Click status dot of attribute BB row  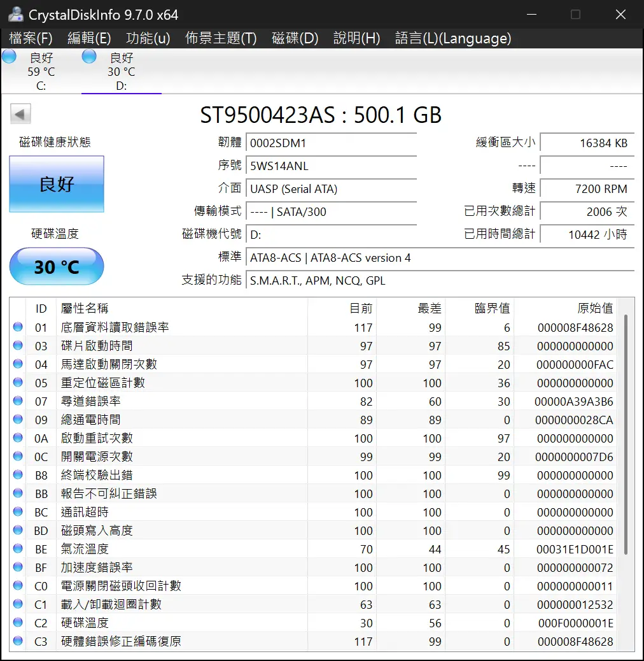[18, 493]
